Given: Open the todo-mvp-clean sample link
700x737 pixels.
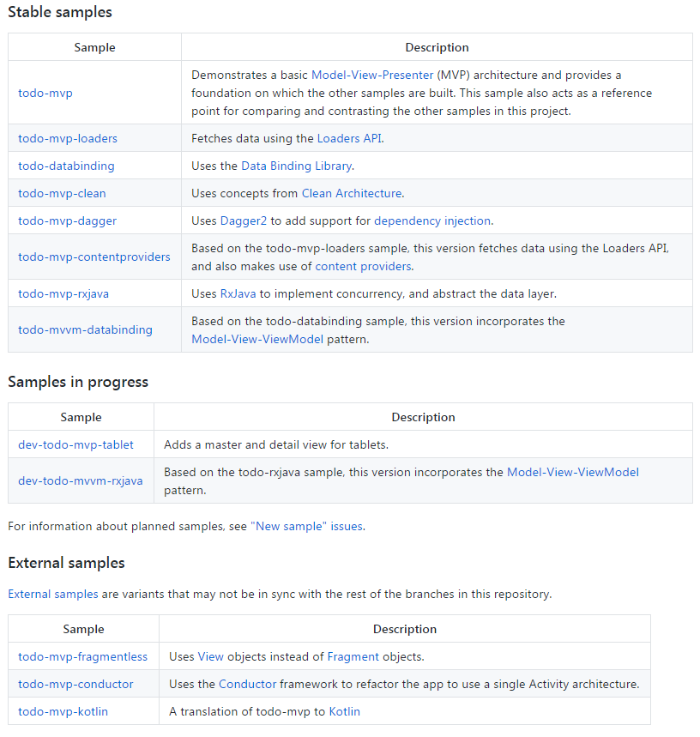Looking at the screenshot, I should [62, 194].
